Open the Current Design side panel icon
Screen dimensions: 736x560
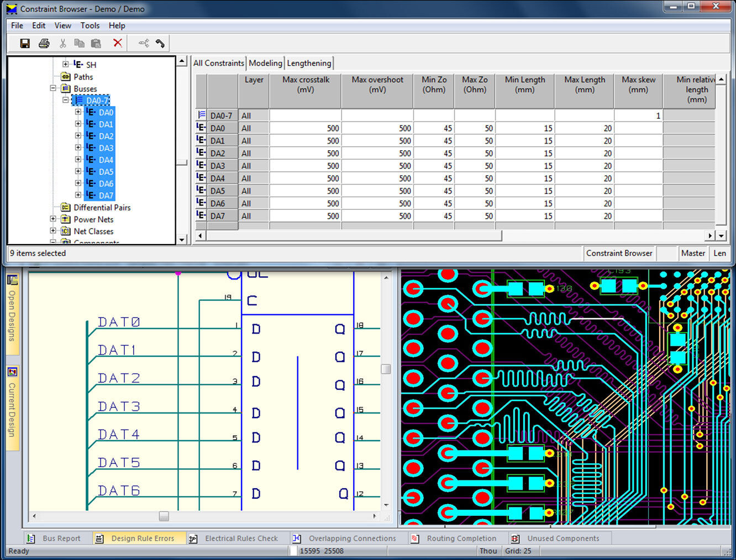[12, 372]
